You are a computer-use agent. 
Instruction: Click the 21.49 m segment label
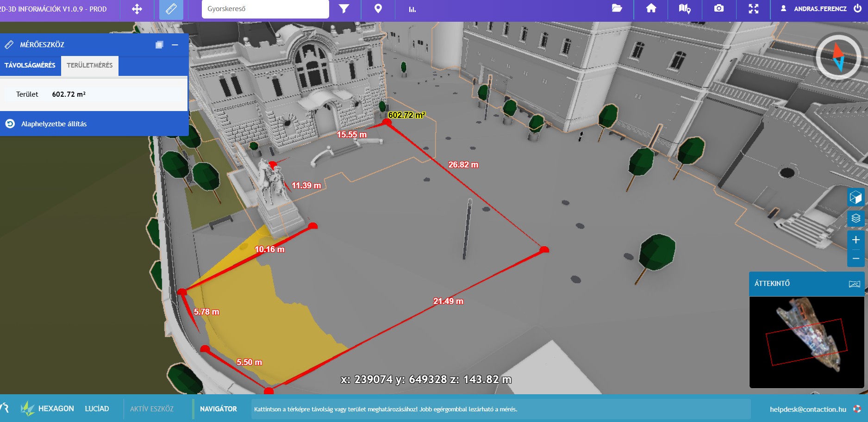pos(448,301)
